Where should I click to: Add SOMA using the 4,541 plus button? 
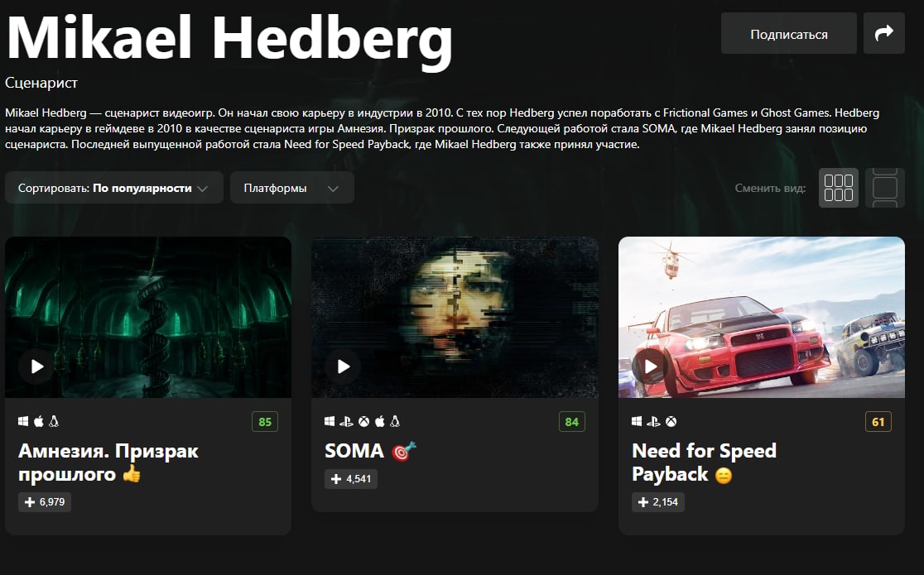pos(350,479)
